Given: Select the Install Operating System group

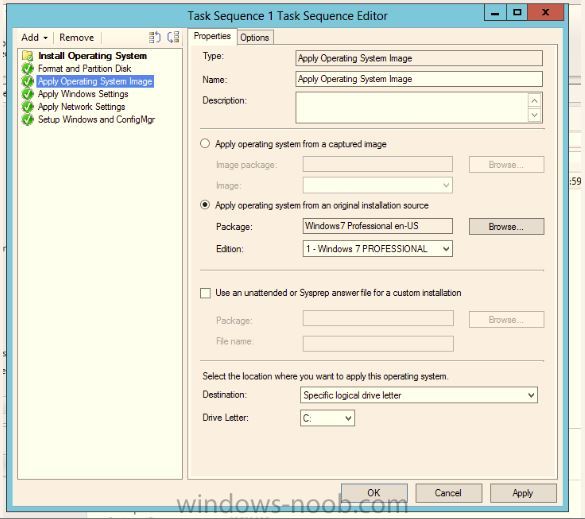Looking at the screenshot, I should click(x=93, y=56).
